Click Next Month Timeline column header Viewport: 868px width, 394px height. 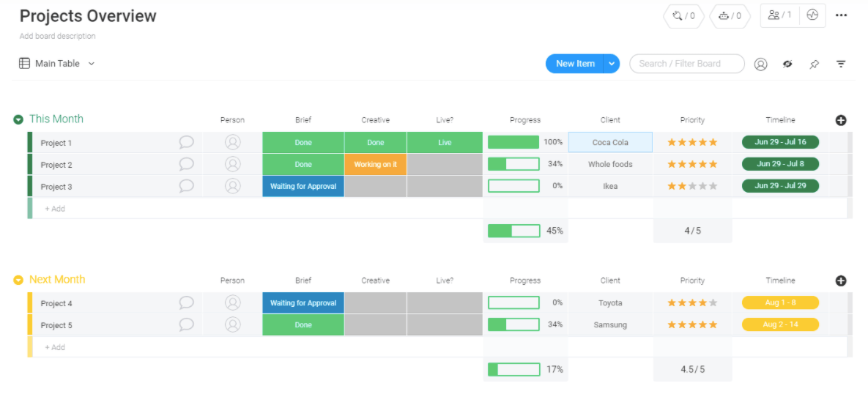pos(780,280)
